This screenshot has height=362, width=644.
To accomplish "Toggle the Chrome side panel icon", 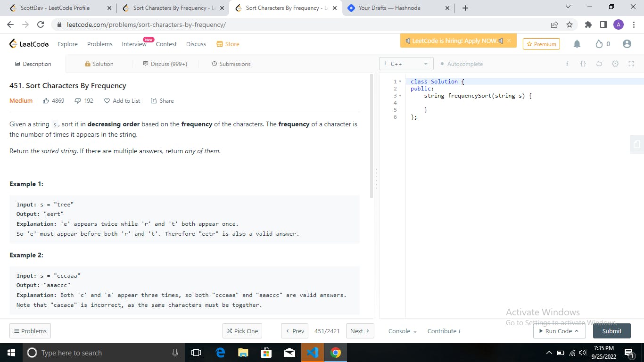I will pos(603,25).
